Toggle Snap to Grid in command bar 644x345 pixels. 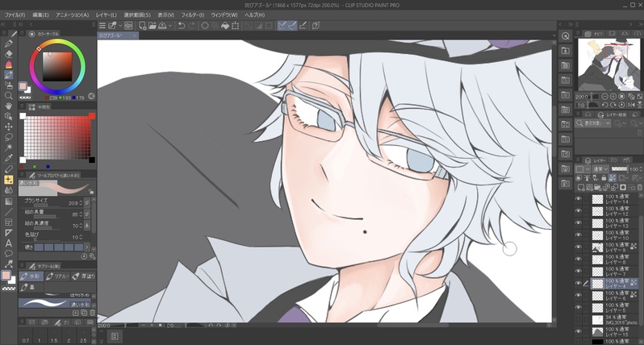coord(303,26)
